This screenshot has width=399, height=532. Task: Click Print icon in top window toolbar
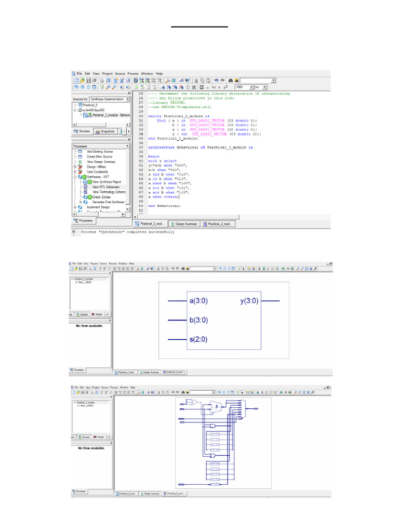tap(102, 81)
